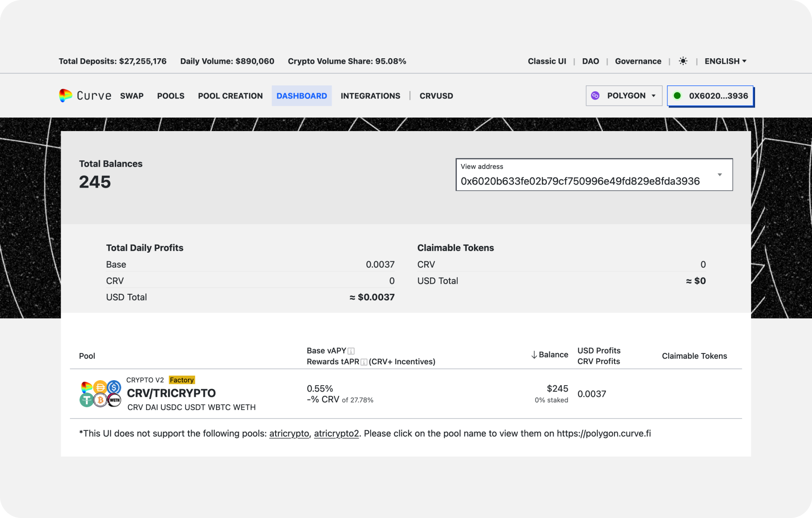Screen dimensions: 812x518
Task: Expand the View address dropdown arrow
Action: [720, 175]
